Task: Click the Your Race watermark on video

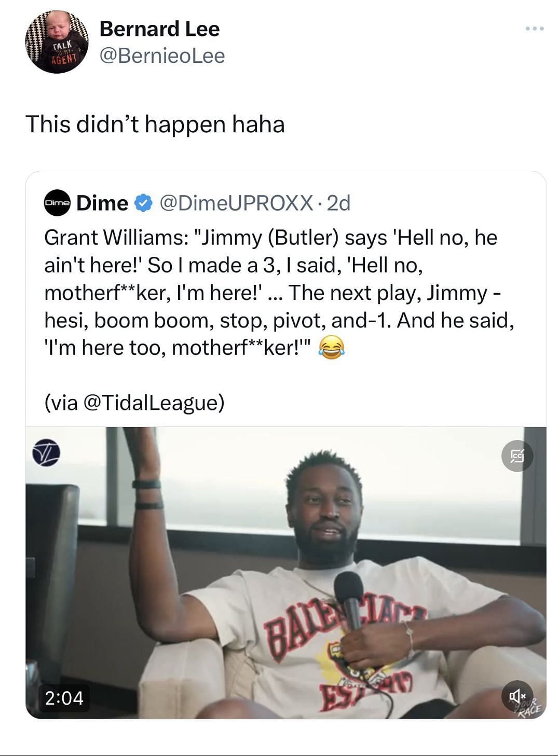Action: coord(530,707)
